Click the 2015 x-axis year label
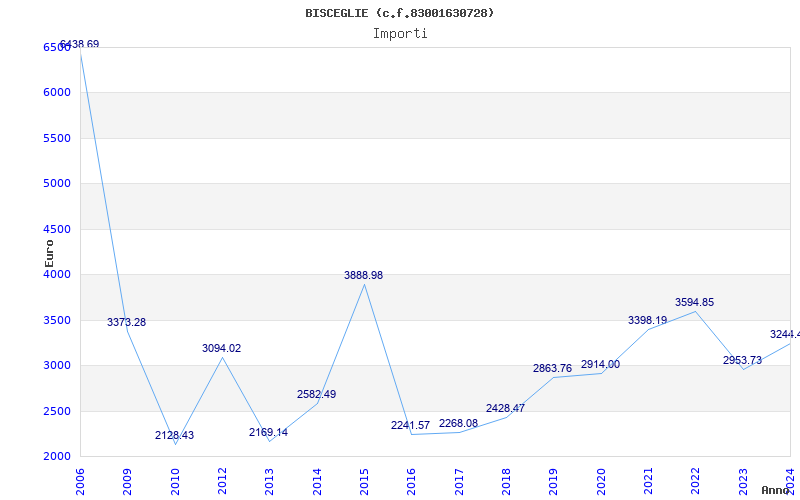 click(364, 482)
